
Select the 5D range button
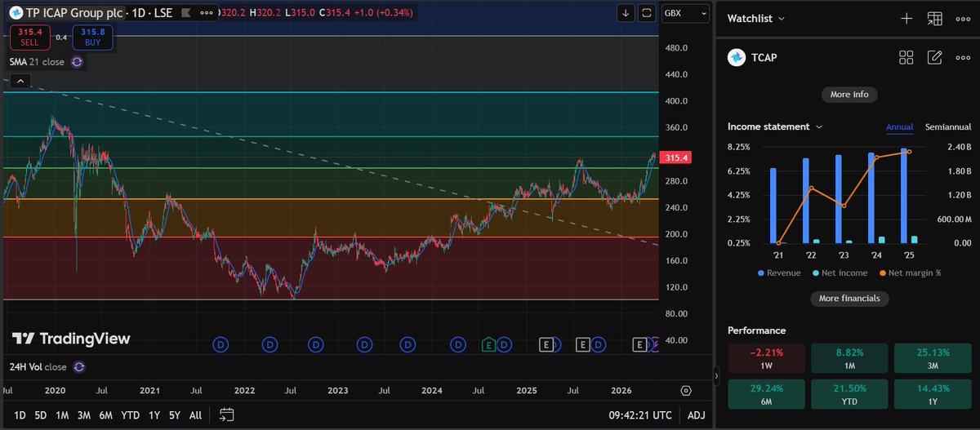[x=41, y=415]
